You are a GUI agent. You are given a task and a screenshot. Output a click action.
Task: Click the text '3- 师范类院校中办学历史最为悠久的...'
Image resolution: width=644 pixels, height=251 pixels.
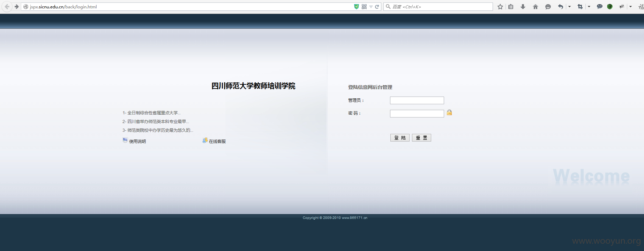158,130
